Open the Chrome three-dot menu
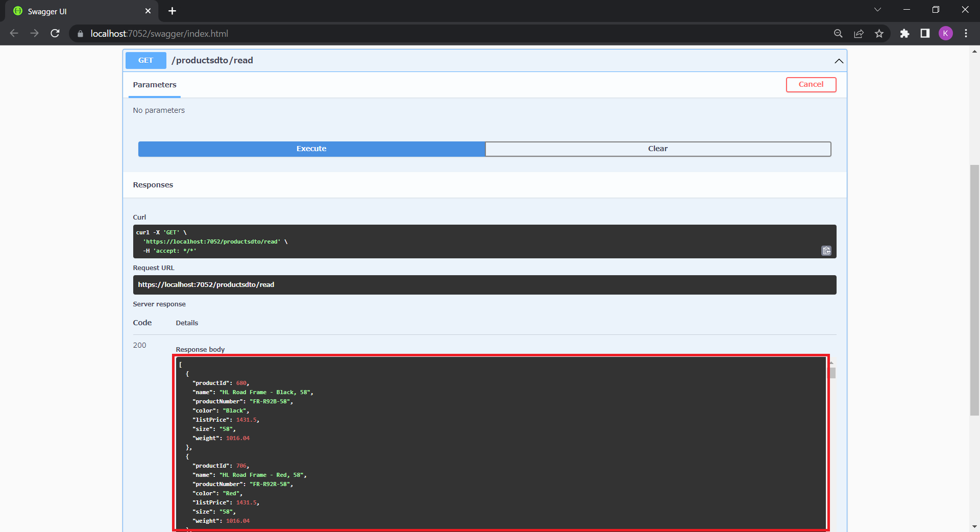Viewport: 980px width, 532px height. click(966, 34)
